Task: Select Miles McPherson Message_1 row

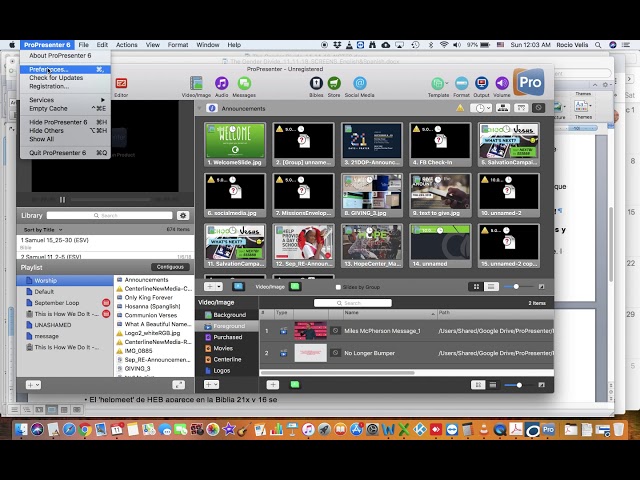Action: 407,331
